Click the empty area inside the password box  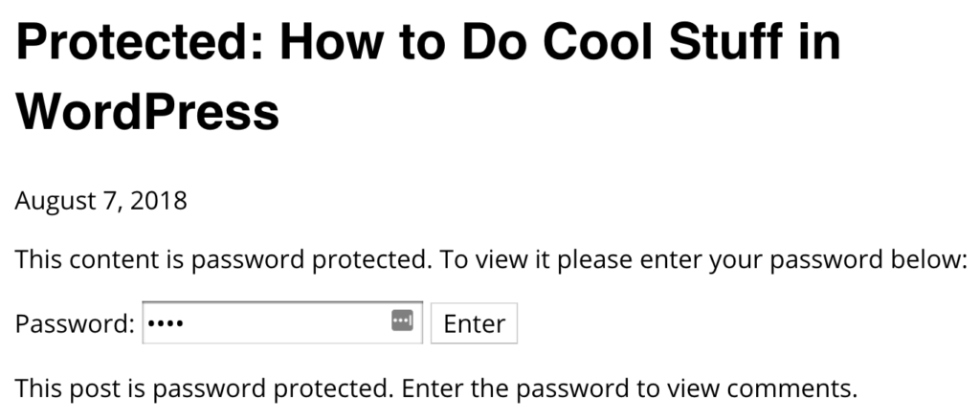pyautogui.click(x=287, y=323)
